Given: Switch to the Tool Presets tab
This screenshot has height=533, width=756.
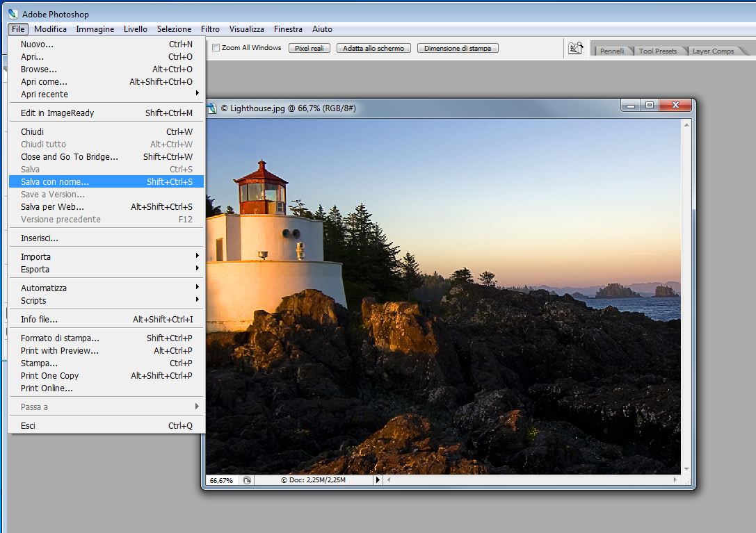Looking at the screenshot, I should coord(658,51).
